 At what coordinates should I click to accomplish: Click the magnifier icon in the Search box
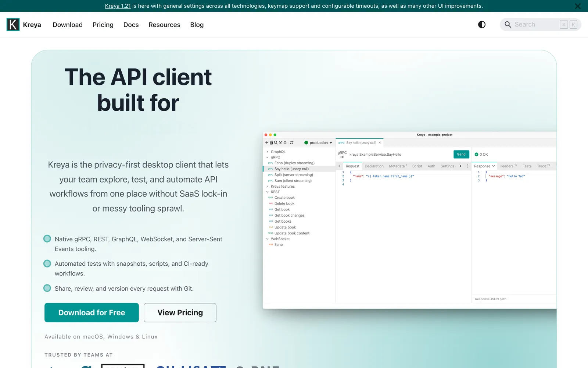point(508,25)
